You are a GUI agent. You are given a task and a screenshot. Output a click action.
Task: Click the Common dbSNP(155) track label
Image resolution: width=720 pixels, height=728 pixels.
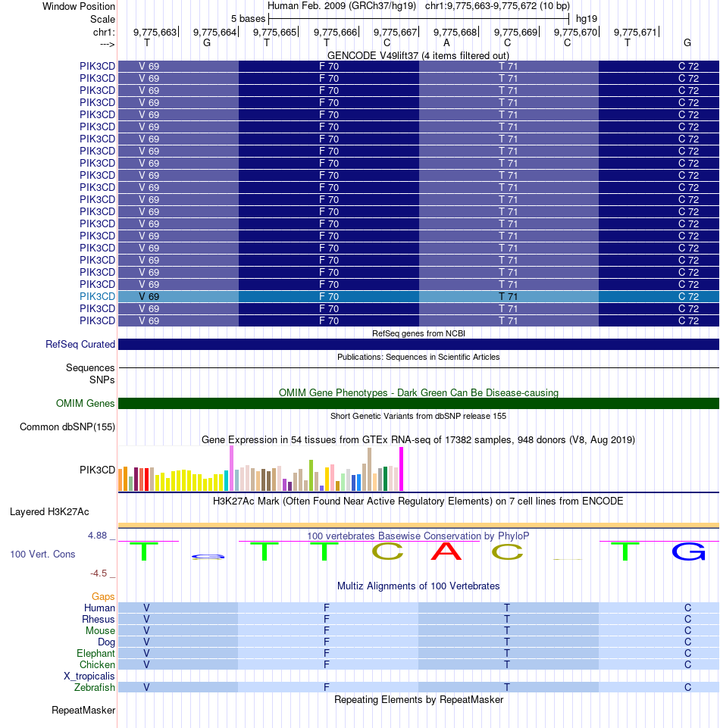(x=67, y=426)
